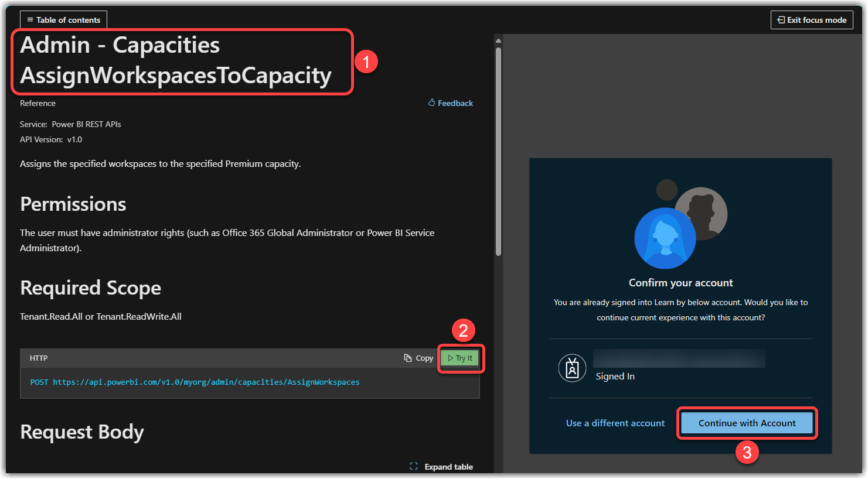The image size is (868, 479).
Task: Click Continue with Account button
Action: tap(747, 423)
